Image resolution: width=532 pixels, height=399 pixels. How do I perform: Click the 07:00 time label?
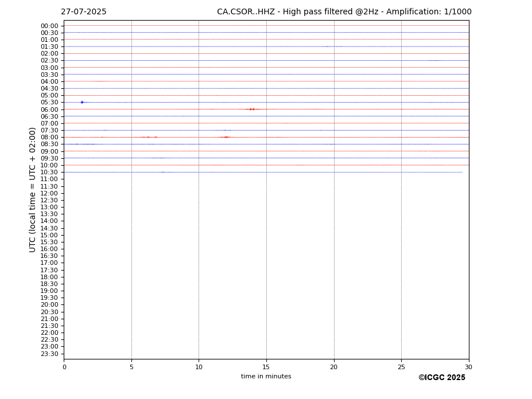[49, 123]
